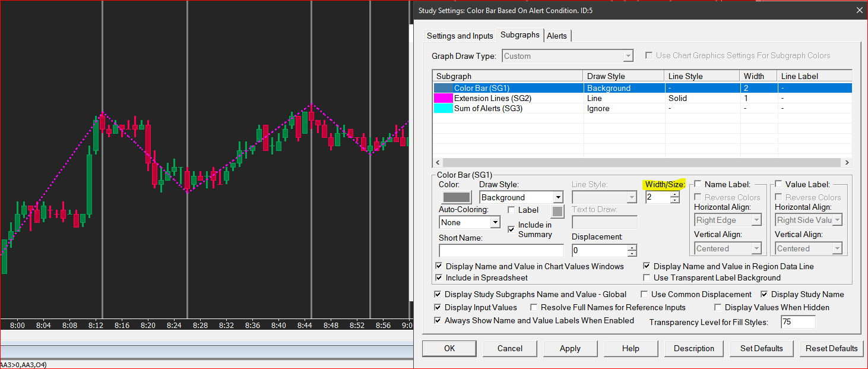The image size is (868, 369).
Task: Enable the Value Label checkbox
Action: click(x=779, y=184)
